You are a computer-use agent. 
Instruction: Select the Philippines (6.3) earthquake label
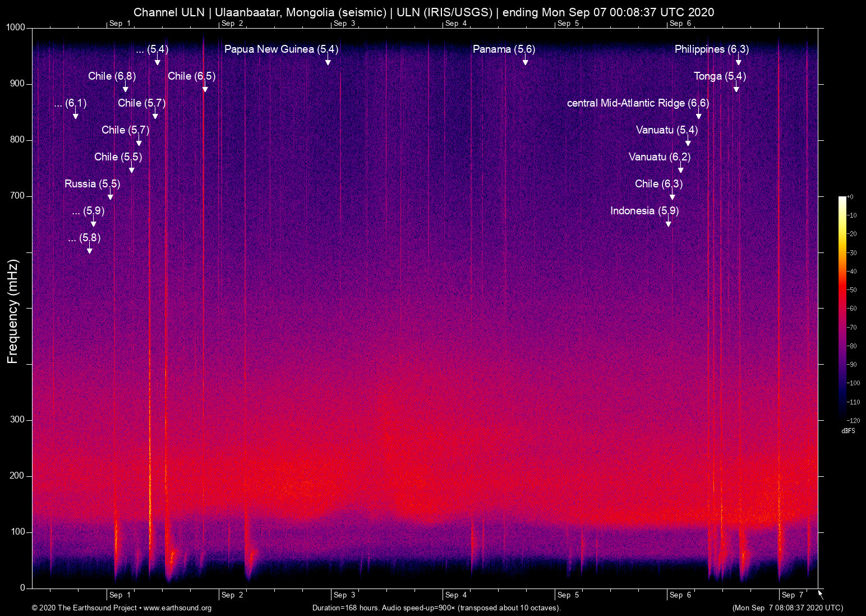(x=711, y=49)
